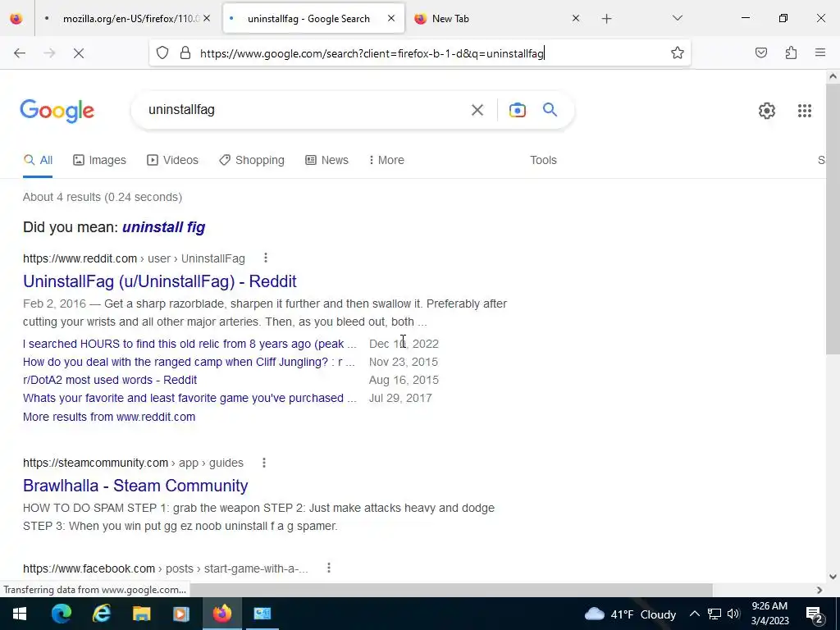The height and width of the screenshot is (630, 840).
Task: Click the vertical scrollbar thumb
Action: click(x=833, y=220)
